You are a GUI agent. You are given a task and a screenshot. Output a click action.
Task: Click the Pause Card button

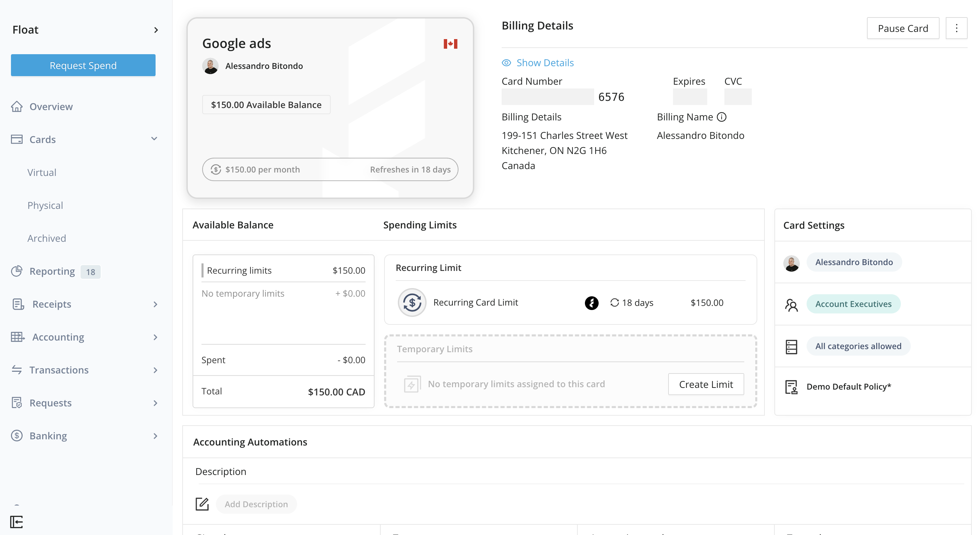coord(903,28)
